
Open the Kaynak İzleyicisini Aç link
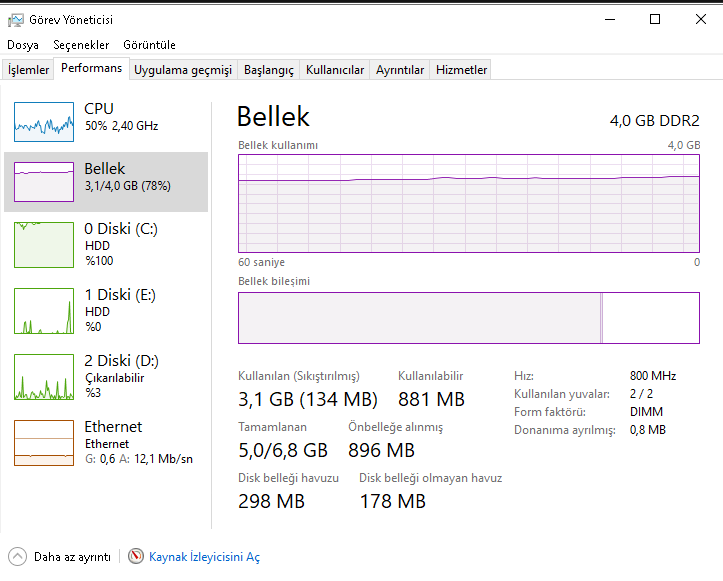(204, 557)
